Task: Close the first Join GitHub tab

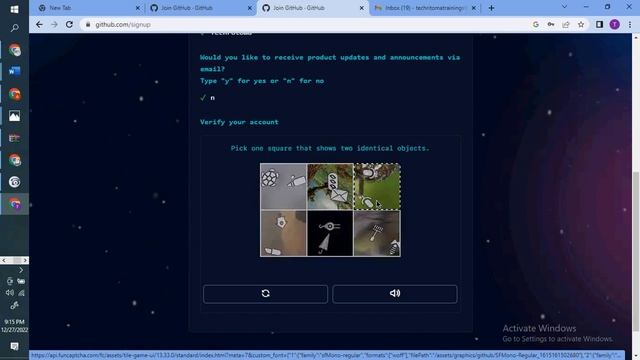Action: [x=250, y=8]
